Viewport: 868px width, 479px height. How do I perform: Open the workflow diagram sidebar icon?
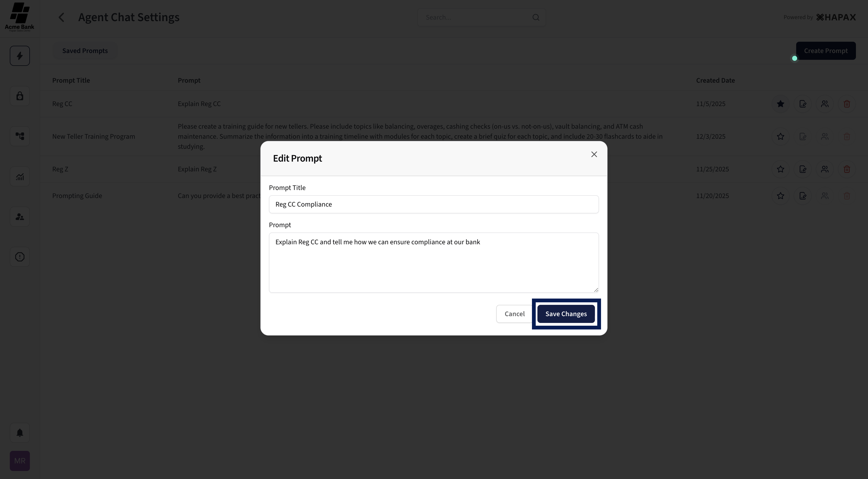tap(20, 136)
